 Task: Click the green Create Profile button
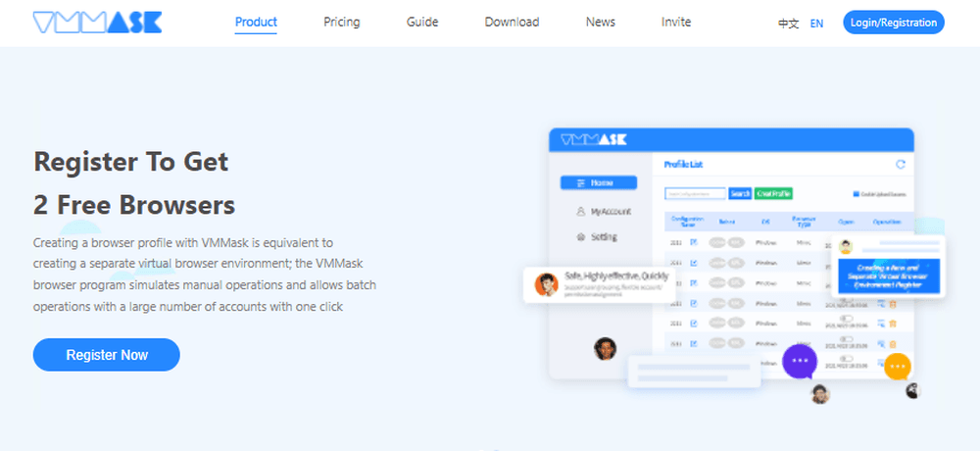(x=774, y=194)
